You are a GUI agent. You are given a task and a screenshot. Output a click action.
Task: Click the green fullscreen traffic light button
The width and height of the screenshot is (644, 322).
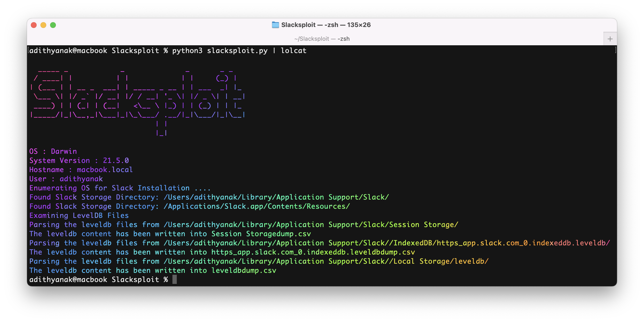53,25
